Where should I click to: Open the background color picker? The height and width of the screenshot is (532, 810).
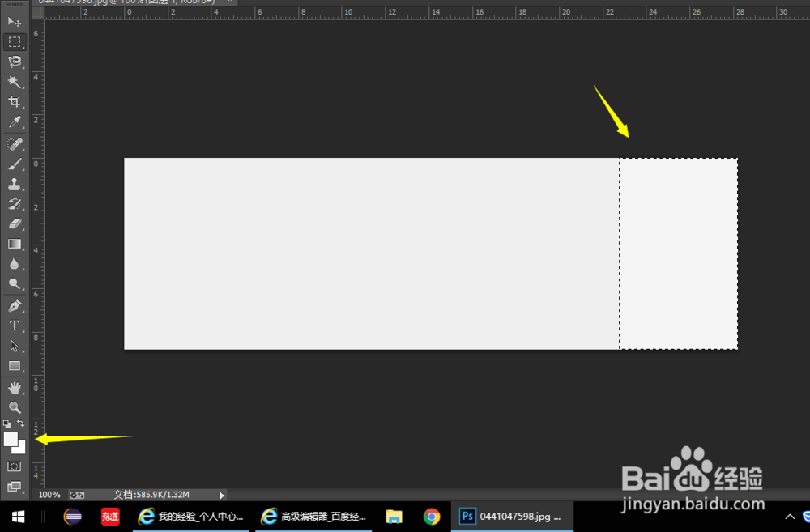tap(20, 449)
